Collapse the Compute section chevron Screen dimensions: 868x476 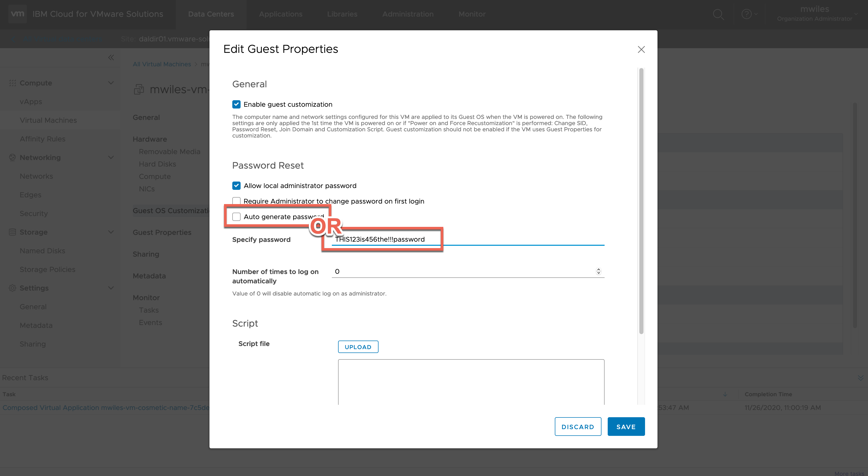pos(111,83)
